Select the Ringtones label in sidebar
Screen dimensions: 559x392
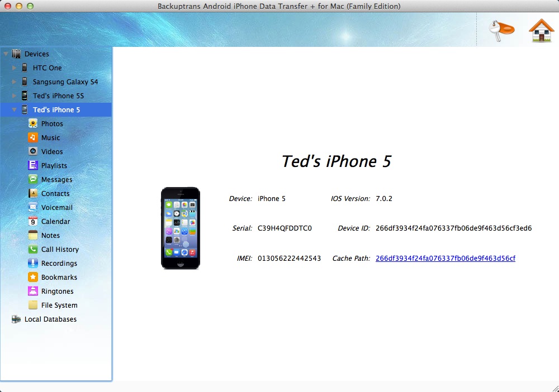coord(58,291)
